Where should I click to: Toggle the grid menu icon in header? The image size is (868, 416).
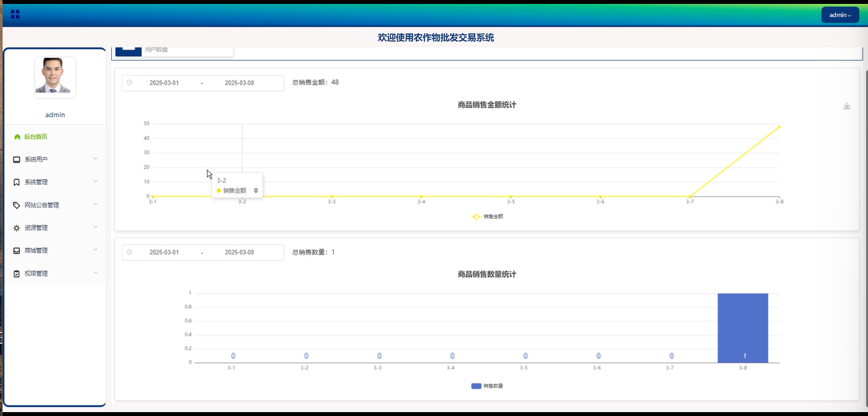pos(15,14)
